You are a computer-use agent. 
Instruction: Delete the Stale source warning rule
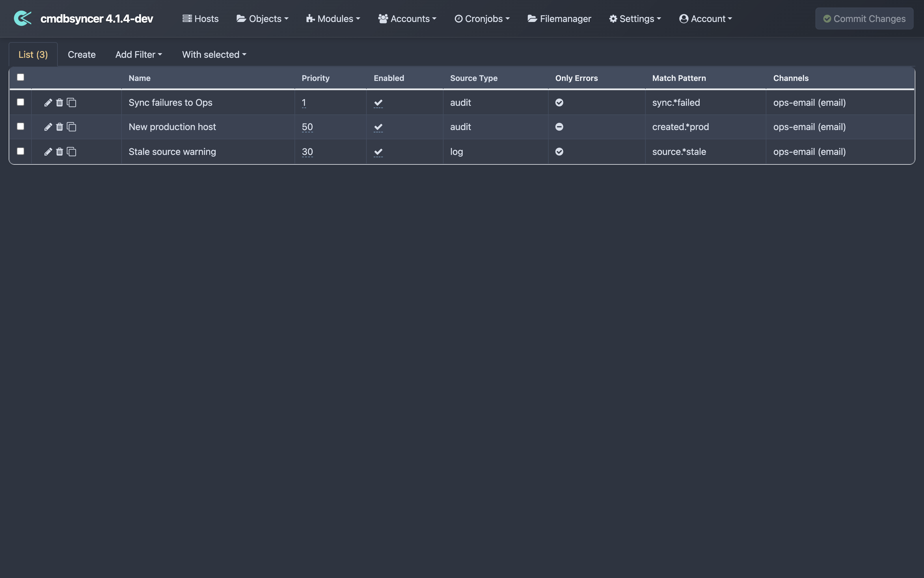click(59, 152)
